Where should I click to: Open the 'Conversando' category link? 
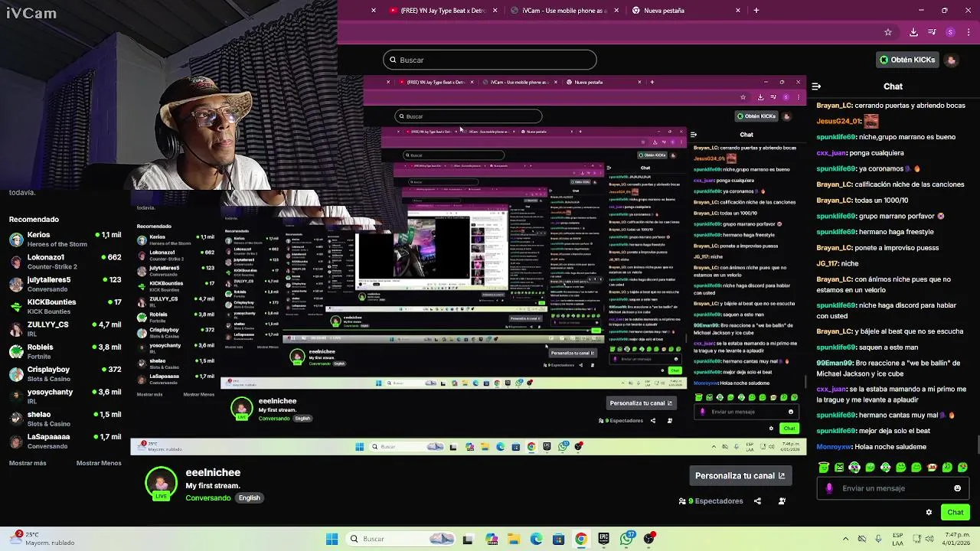tap(207, 497)
